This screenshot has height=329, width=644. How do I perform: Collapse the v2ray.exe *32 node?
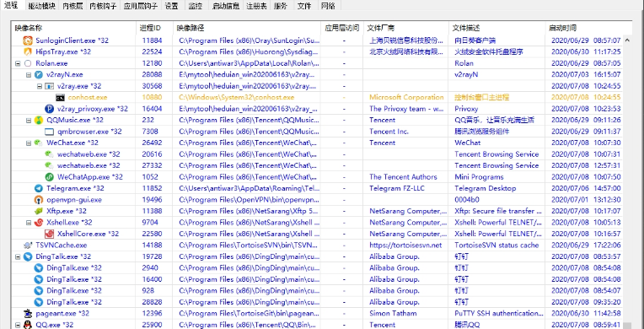point(40,86)
